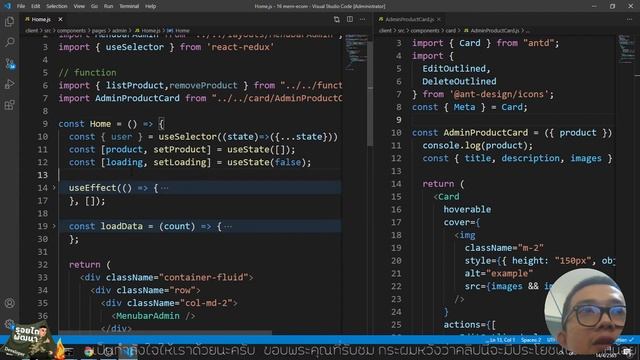The width and height of the screenshot is (640, 360).
Task: Click Chrome icon in Windows taskbar
Action: point(89,351)
